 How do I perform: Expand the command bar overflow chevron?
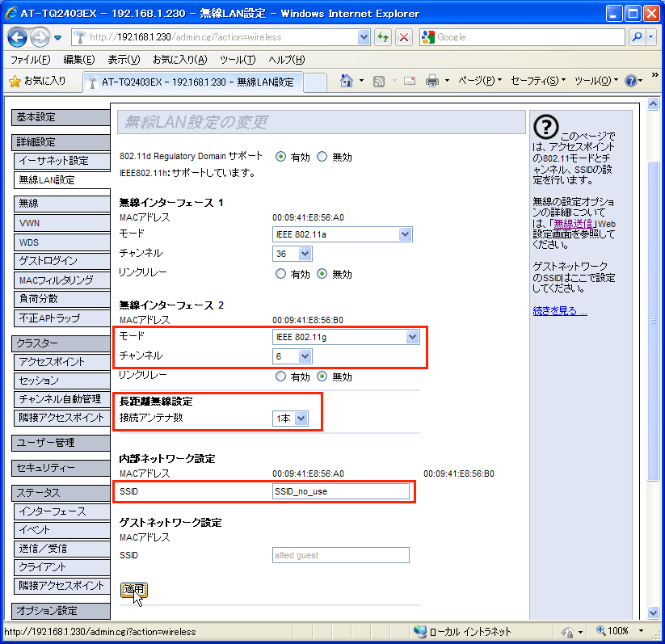point(655,75)
